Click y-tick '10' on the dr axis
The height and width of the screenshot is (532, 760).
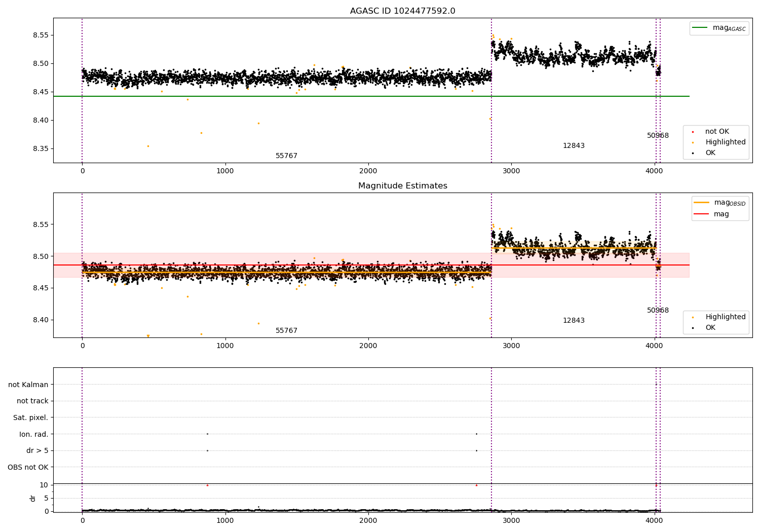pos(44,485)
